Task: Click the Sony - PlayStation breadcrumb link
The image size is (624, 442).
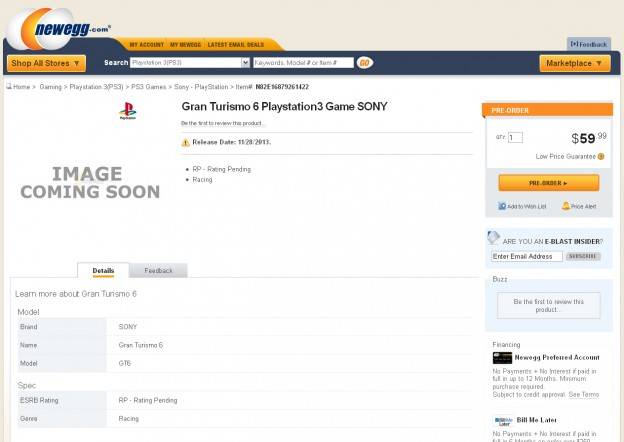Action: point(201,87)
